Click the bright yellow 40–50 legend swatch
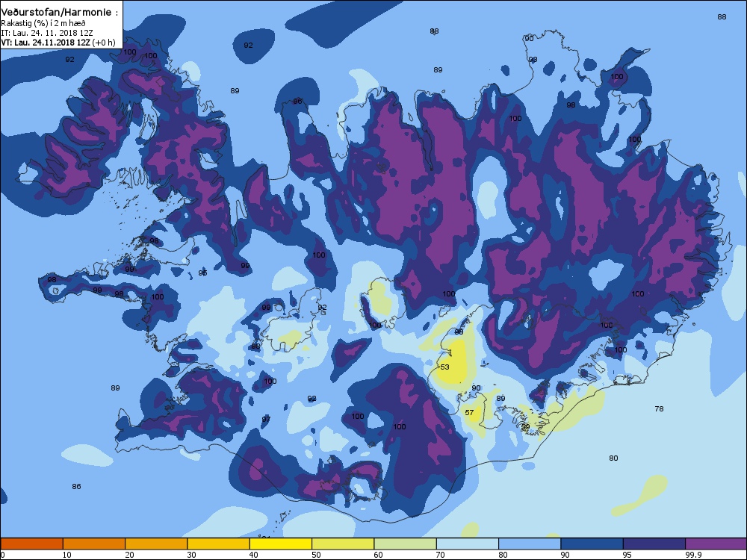747x560 pixels. click(281, 544)
